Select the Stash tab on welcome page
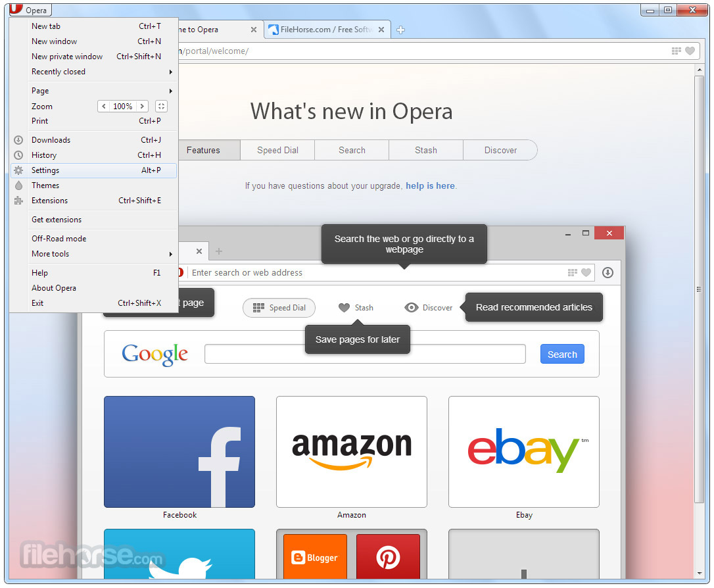The width and height of the screenshot is (714, 588). click(426, 151)
